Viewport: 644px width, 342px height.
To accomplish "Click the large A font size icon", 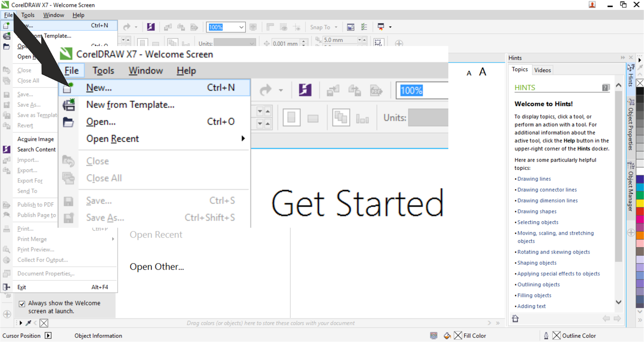I will coord(483,72).
